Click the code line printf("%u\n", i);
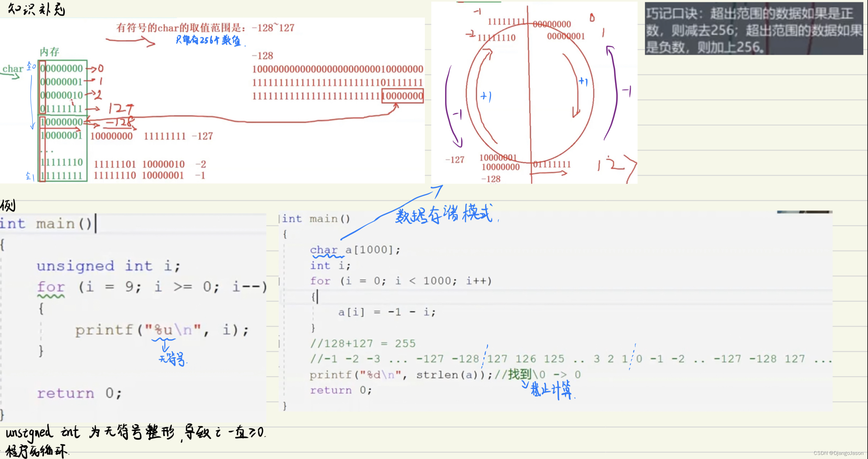The width and height of the screenshot is (868, 459). point(162,330)
